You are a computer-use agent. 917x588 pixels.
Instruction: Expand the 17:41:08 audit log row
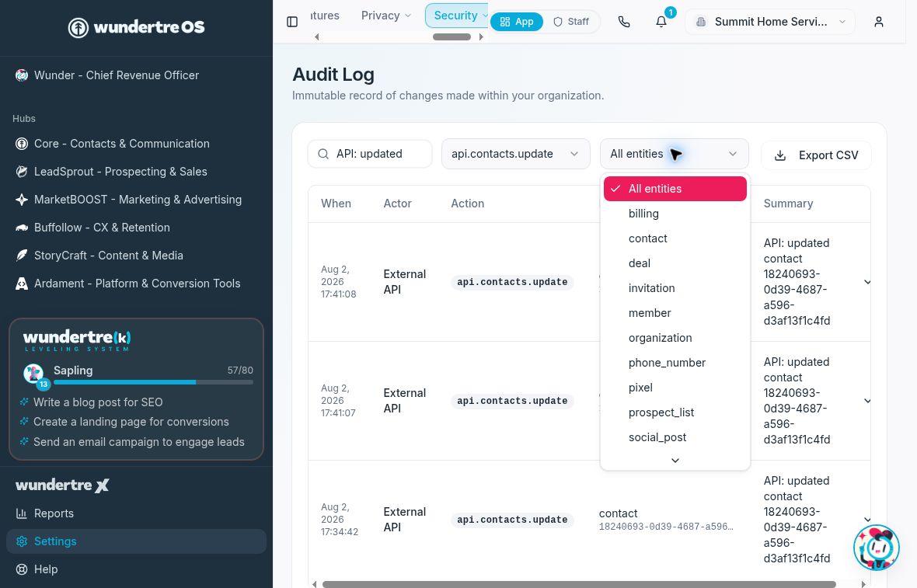click(867, 282)
